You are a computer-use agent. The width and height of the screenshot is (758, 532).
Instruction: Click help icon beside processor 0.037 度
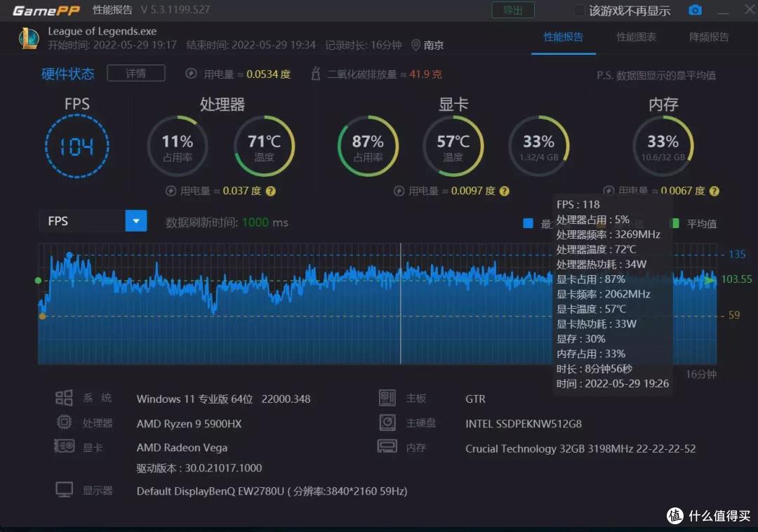(271, 191)
